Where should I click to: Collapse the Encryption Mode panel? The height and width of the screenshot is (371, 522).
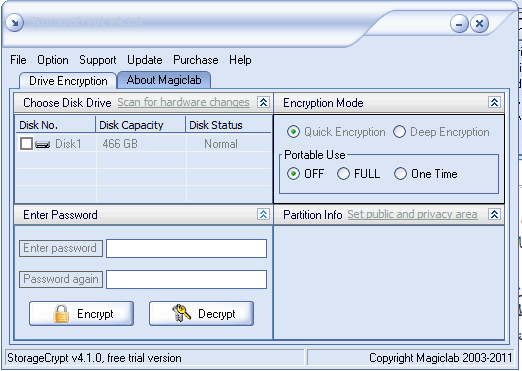coord(494,102)
